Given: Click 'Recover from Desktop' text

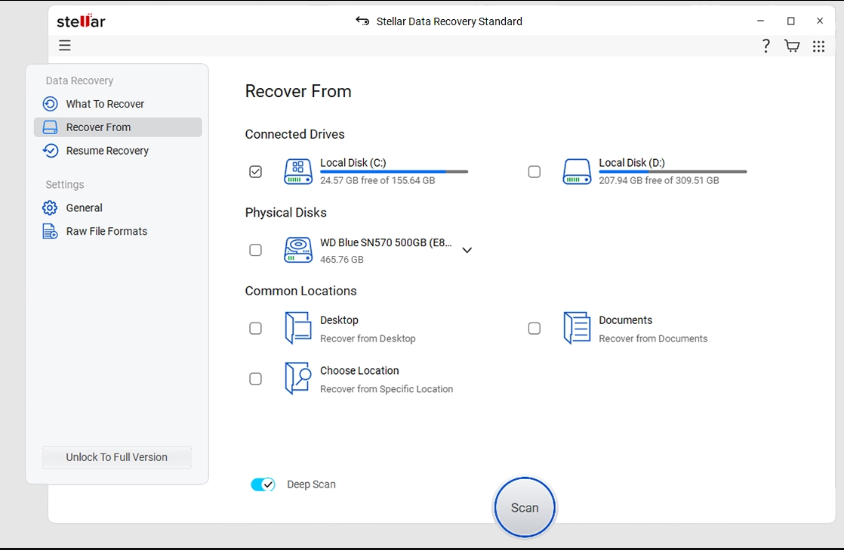Looking at the screenshot, I should [368, 339].
